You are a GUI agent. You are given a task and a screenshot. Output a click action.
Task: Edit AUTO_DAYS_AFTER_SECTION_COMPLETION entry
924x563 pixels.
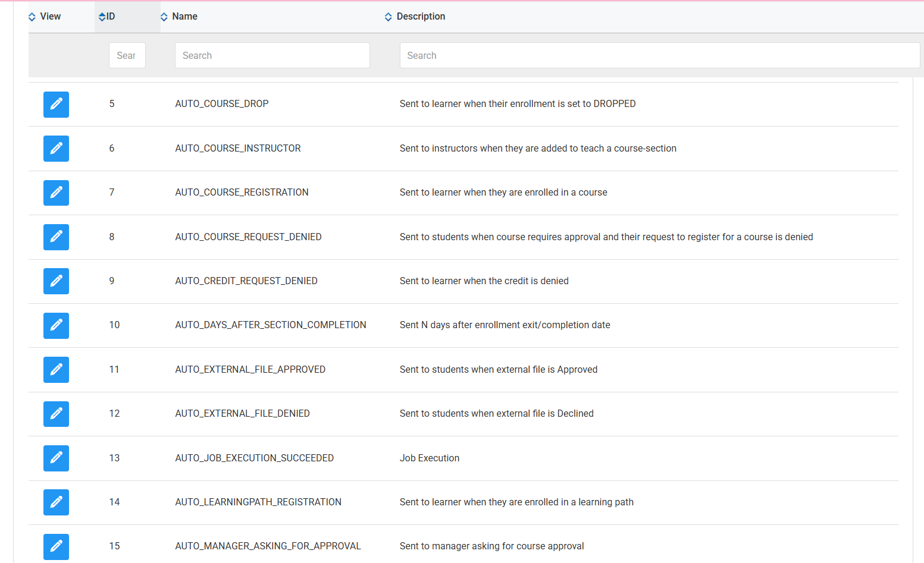coord(56,326)
